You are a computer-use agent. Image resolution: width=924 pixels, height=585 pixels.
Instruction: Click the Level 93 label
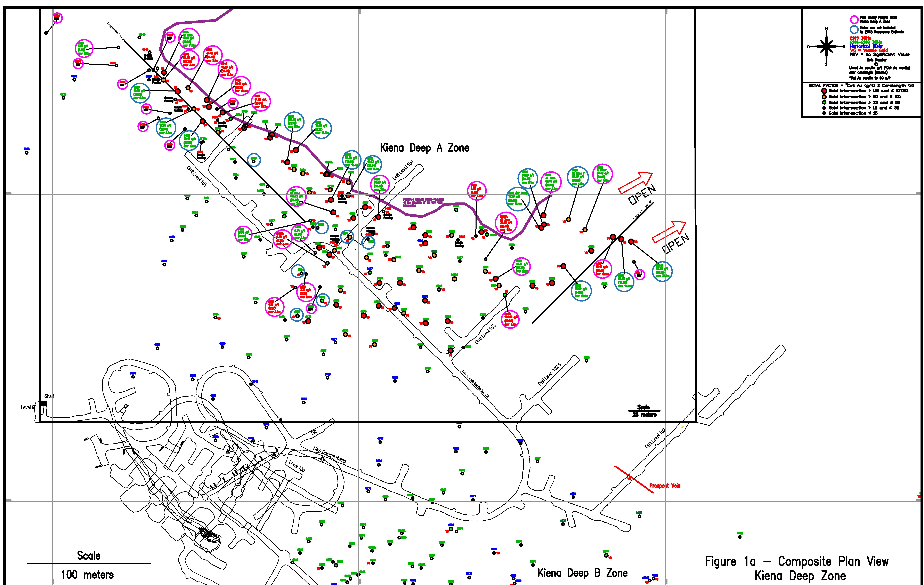(29, 407)
